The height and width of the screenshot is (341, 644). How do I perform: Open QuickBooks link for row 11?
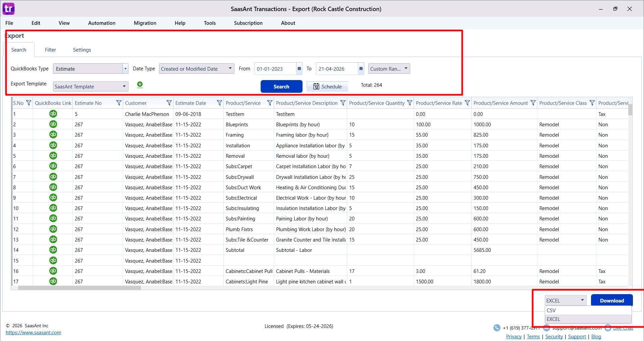[x=53, y=218]
